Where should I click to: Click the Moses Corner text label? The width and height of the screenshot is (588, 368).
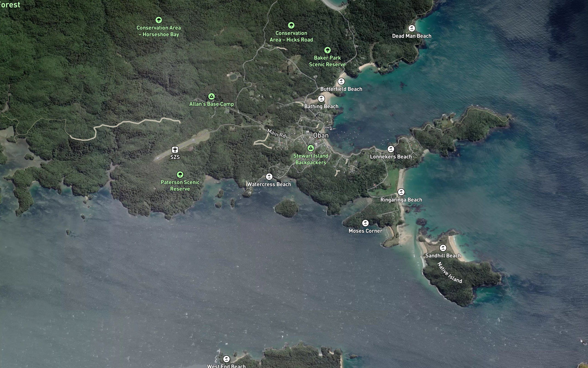coord(365,231)
